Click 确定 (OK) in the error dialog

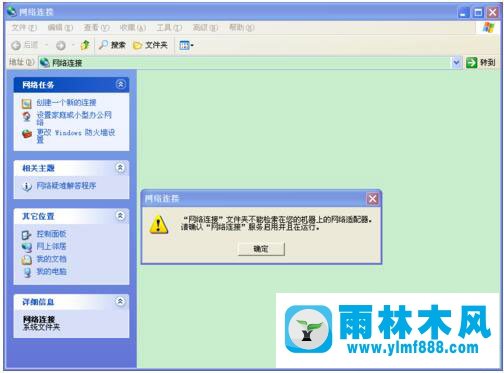[261, 249]
